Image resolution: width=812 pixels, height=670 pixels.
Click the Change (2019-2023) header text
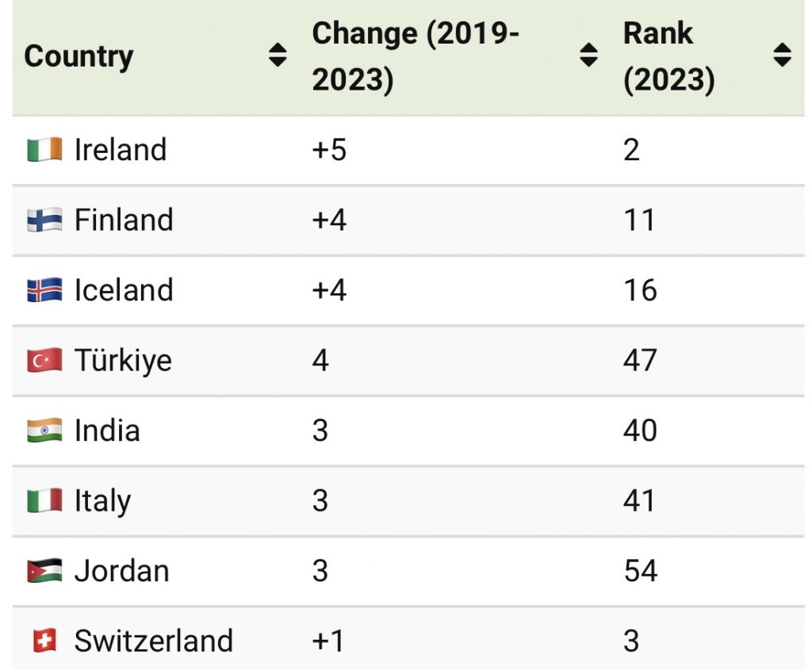click(416, 57)
